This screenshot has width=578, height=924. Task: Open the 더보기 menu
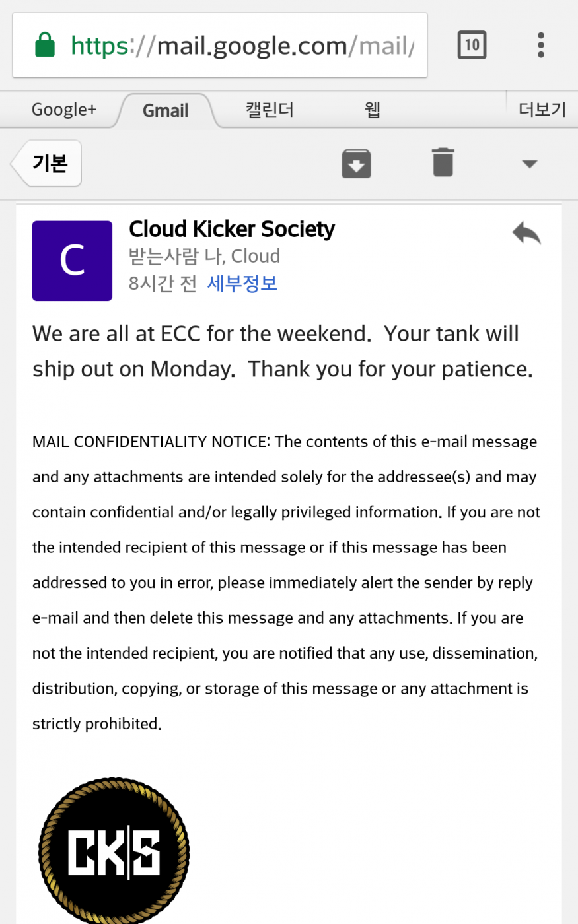[542, 110]
